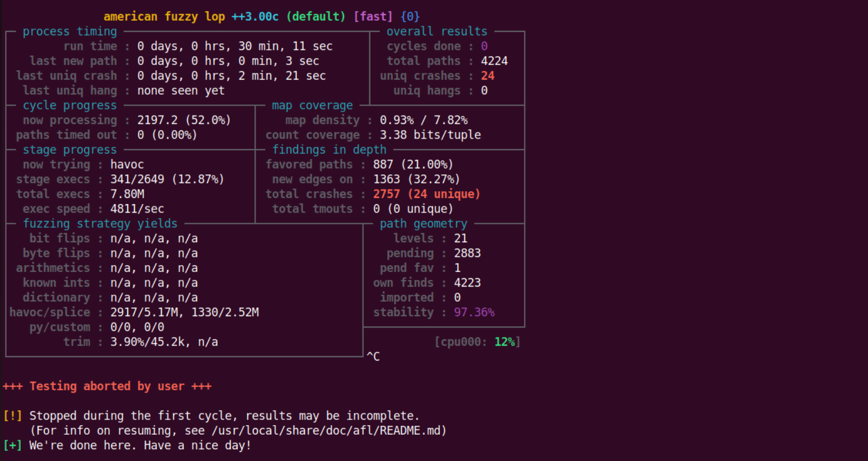
Task: Click the yellow [!] warning marker
Action: pos(12,416)
